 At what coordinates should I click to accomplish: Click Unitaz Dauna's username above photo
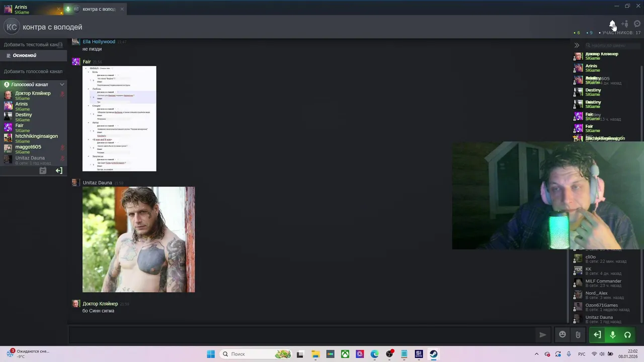97,183
